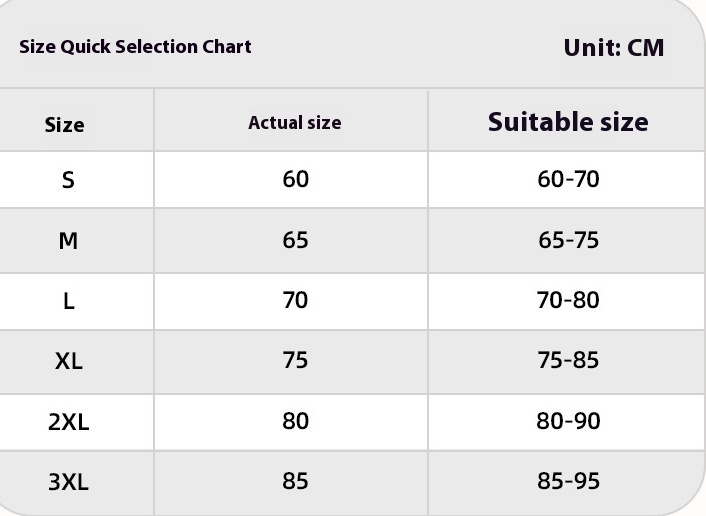Select actual size value 70

[x=295, y=300]
